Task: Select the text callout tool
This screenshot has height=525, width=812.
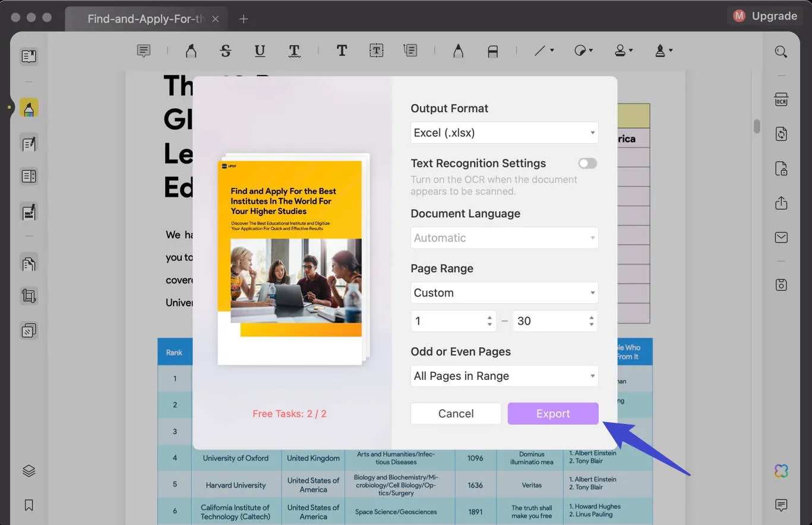Action: (410, 51)
